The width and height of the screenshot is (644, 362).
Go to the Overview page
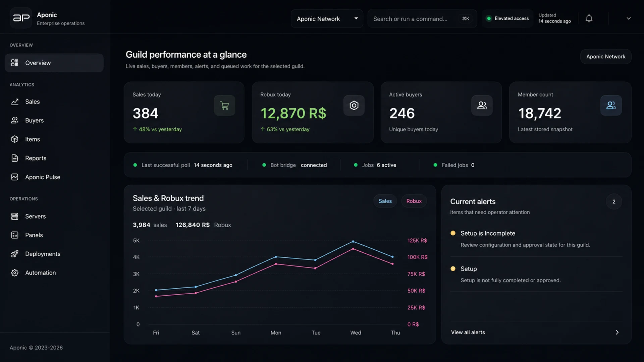[54, 63]
